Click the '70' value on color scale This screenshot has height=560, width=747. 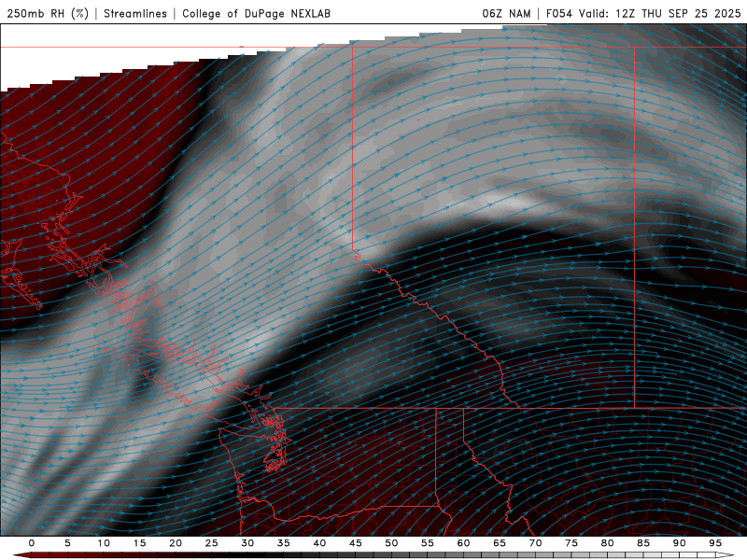535,543
